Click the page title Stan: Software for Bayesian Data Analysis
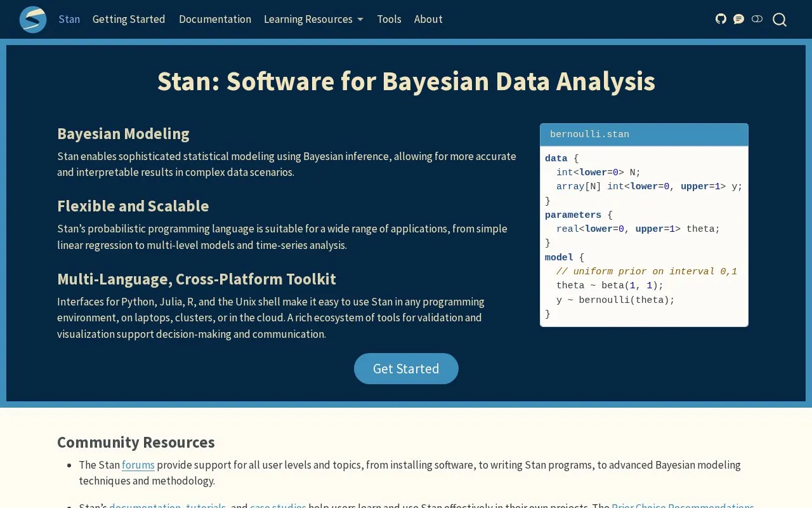This screenshot has width=812, height=508. click(406, 81)
